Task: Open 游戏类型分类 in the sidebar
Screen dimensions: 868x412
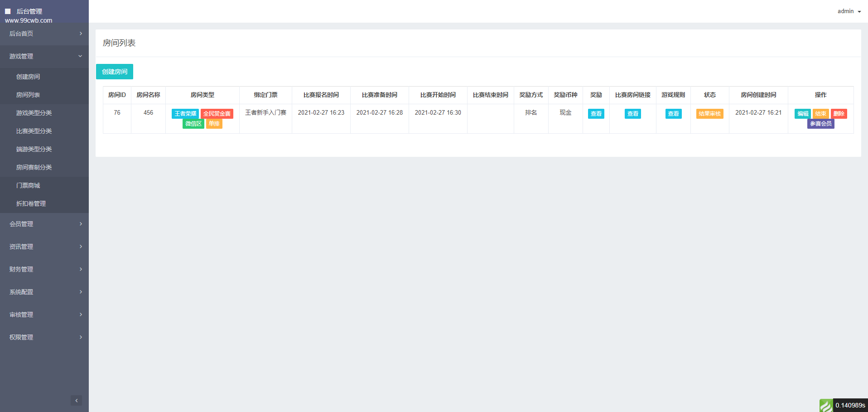Action: click(44, 113)
